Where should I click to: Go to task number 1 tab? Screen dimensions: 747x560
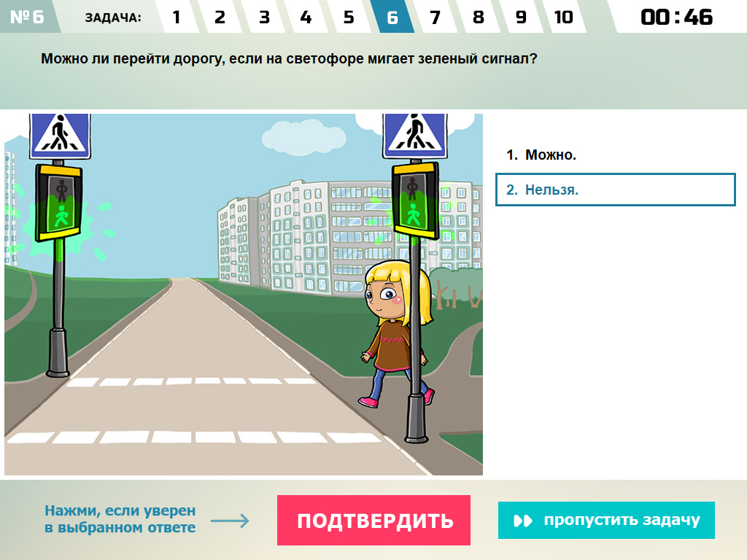click(177, 17)
